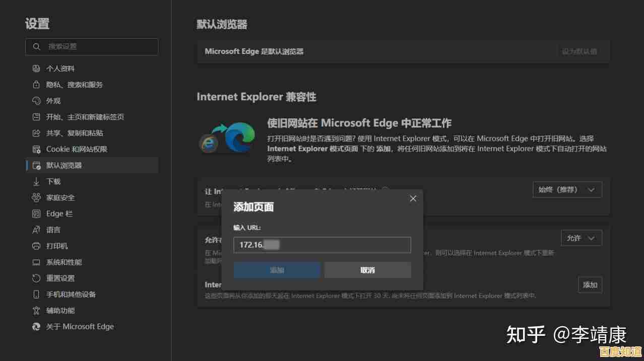Open the 语言 language settings icon
The width and height of the screenshot is (644, 361).
(36, 230)
